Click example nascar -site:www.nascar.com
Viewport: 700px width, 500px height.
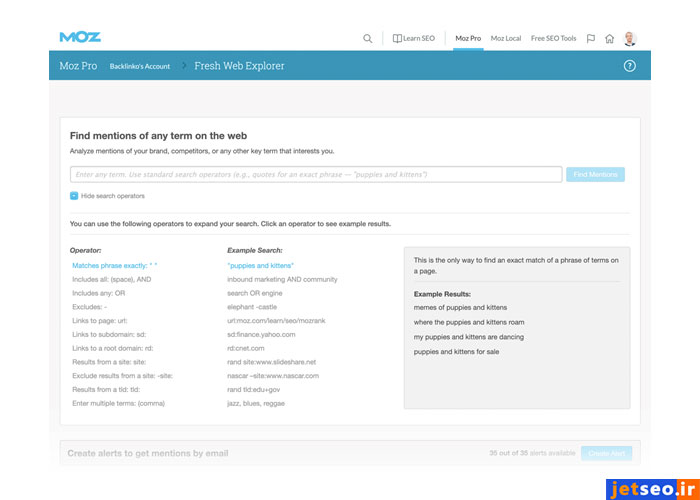273,376
